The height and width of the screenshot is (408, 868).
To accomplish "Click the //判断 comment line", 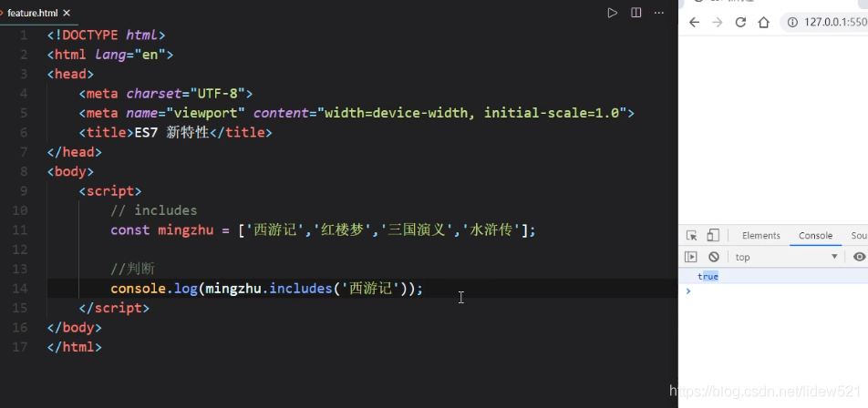I will pyautogui.click(x=132, y=270).
